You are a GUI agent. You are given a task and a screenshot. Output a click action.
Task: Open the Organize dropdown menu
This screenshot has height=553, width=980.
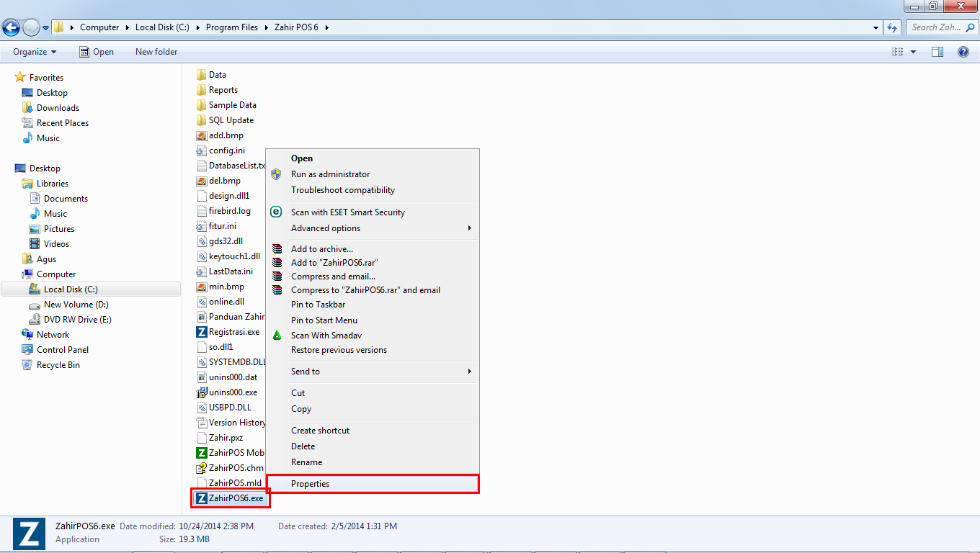(x=35, y=52)
